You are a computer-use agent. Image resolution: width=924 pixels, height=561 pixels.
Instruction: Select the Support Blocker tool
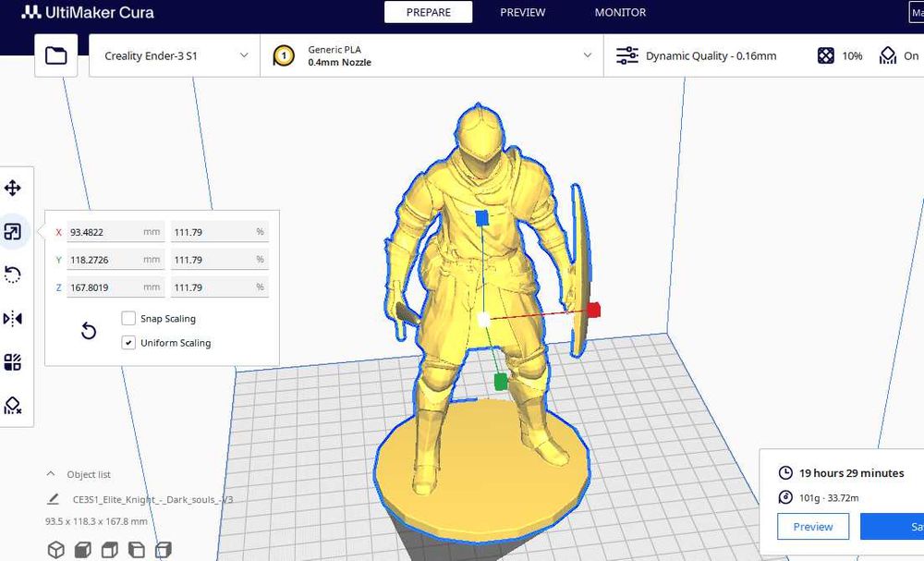click(12, 405)
